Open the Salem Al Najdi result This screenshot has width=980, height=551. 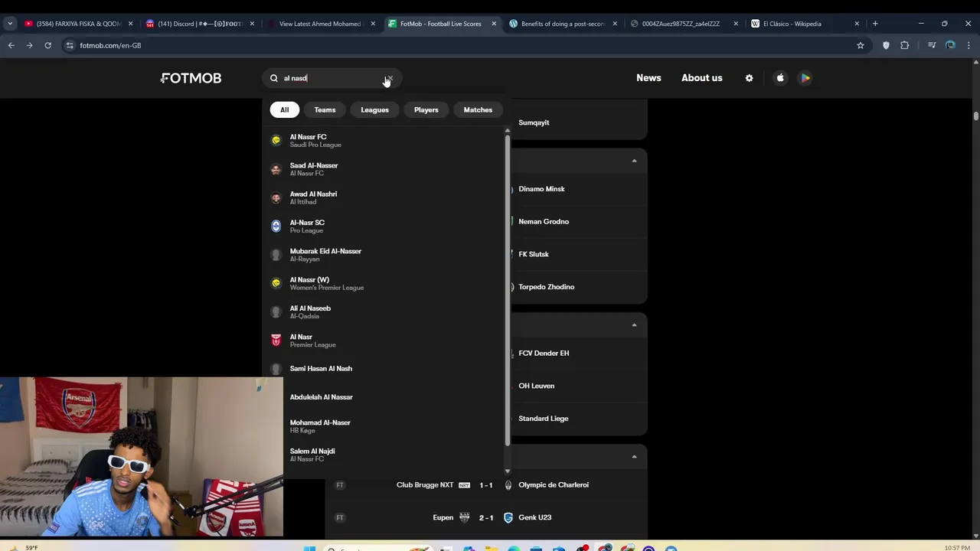[393, 455]
